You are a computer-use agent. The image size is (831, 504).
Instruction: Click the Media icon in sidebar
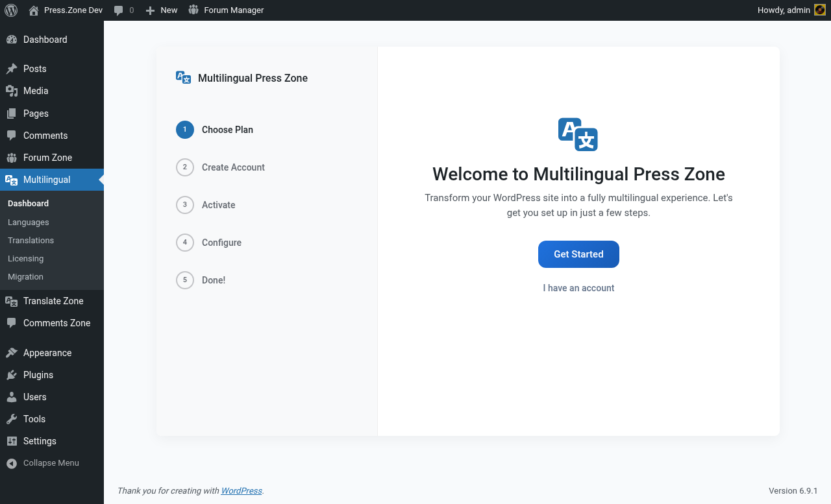pyautogui.click(x=12, y=91)
